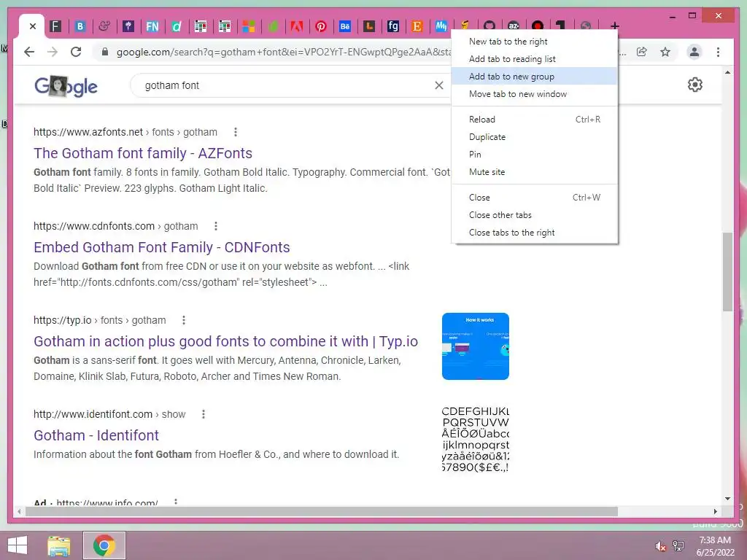Choose Close tabs to the right

[535, 233]
